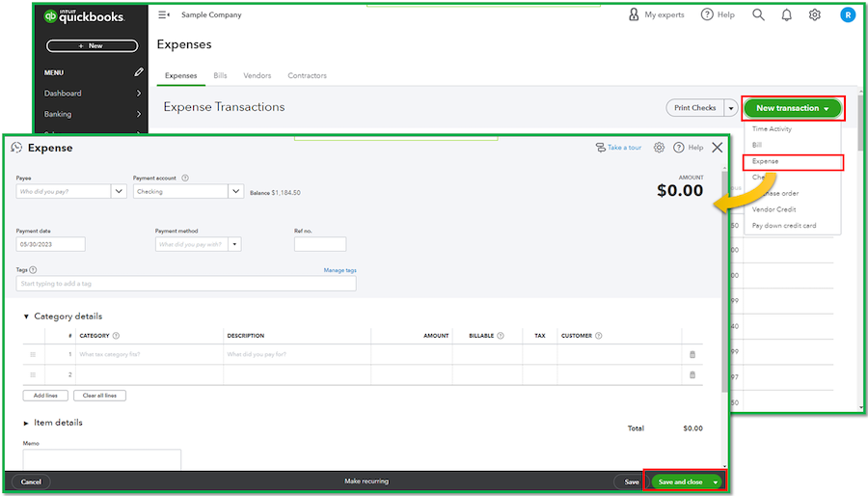Image resolution: width=868 pixels, height=496 pixels.
Task: Open the Print Checks dropdown arrow
Action: 731,108
